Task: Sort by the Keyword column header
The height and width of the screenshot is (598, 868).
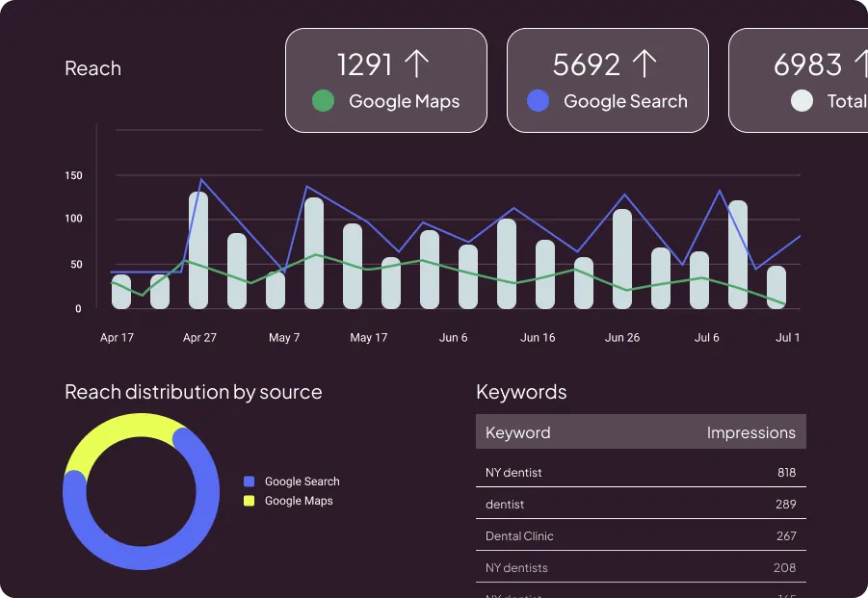Action: [x=518, y=432]
